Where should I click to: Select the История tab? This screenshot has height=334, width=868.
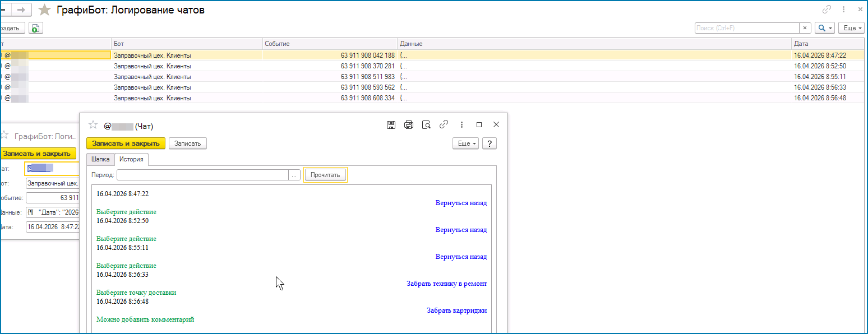[131, 159]
